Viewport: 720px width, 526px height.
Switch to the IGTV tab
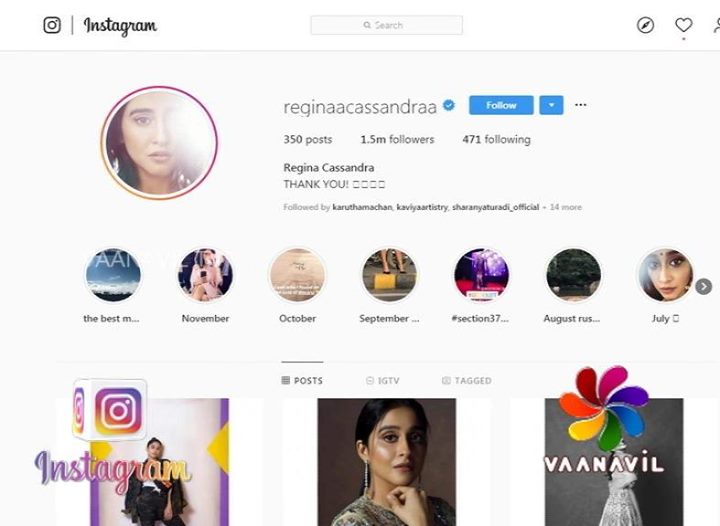coord(383,381)
